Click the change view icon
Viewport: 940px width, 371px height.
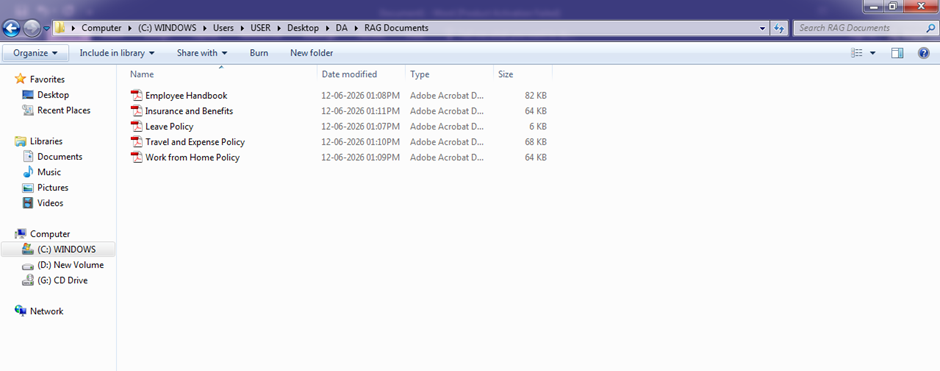857,53
